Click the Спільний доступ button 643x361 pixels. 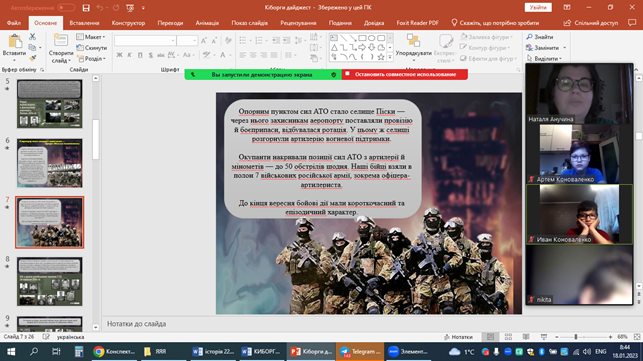[591, 23]
